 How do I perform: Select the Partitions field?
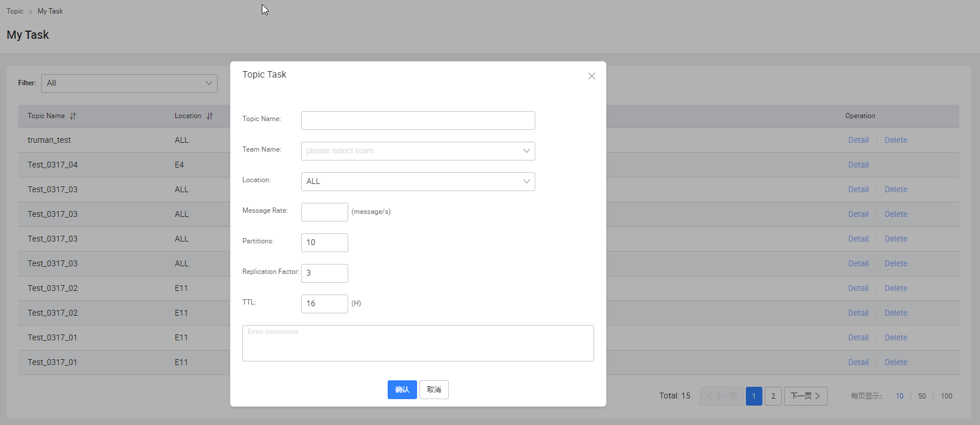point(325,243)
